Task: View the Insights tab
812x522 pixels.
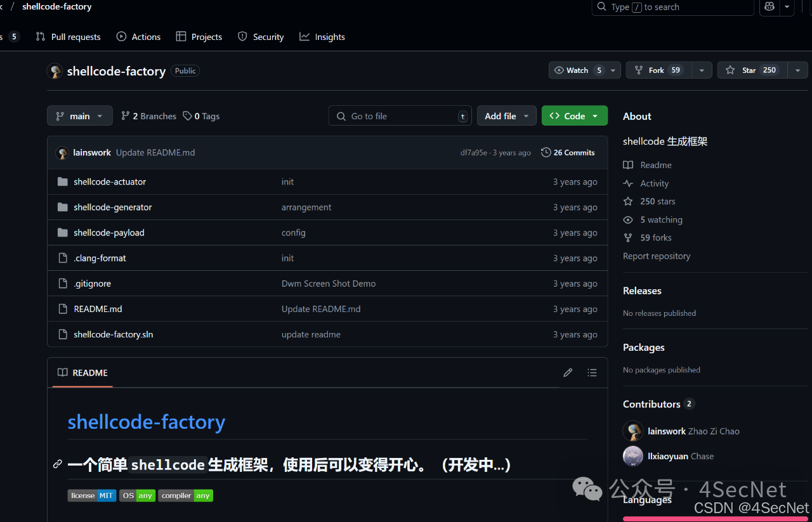Action: [322, 37]
